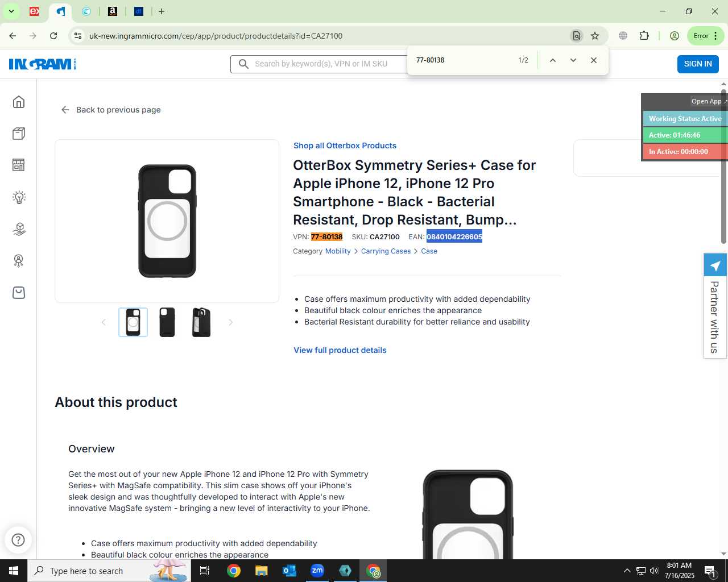Open the storefront icon in left sidebar
Screen dimensions: 728x582
click(x=19, y=165)
